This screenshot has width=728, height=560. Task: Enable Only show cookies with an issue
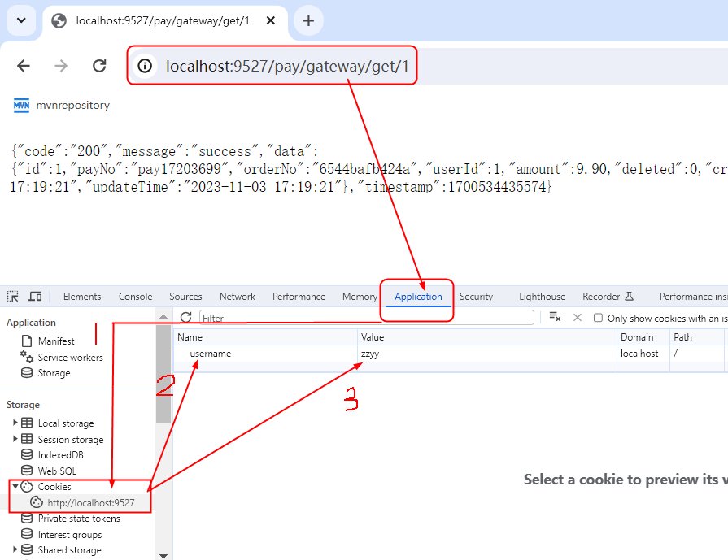click(598, 318)
